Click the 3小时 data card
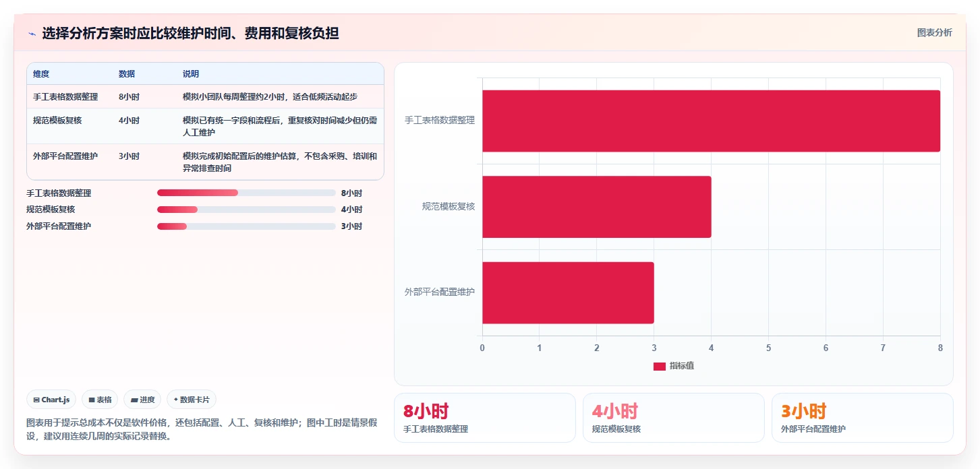The width and height of the screenshot is (980, 469). pos(862,418)
